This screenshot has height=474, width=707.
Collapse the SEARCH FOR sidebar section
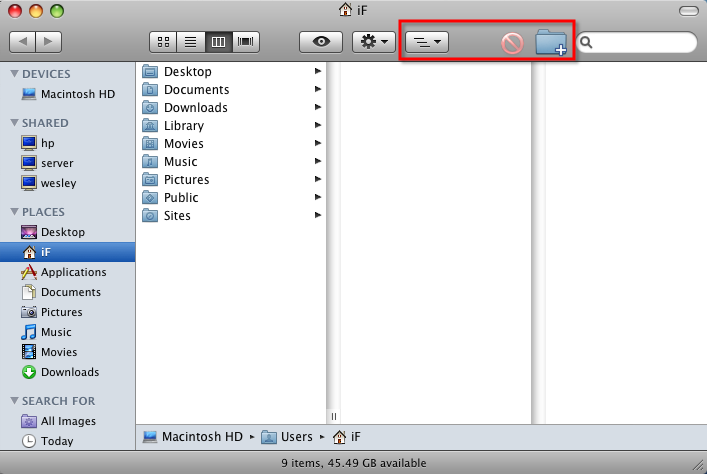coord(14,400)
